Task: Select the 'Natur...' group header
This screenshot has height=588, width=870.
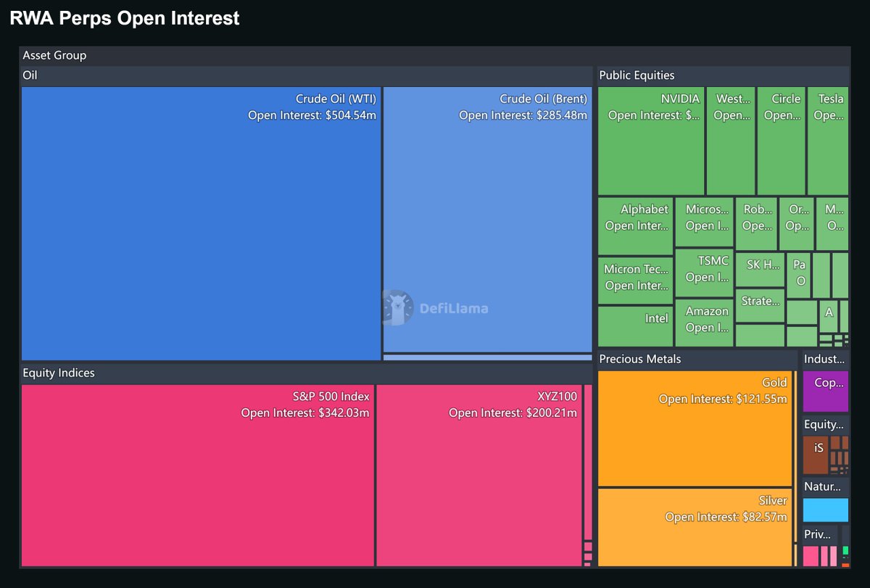Action: [x=825, y=487]
